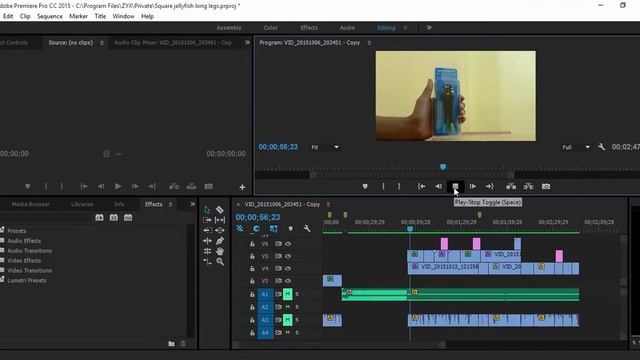The width and height of the screenshot is (640, 360).
Task: Create new custom bin in Effects panel
Action: coord(171,344)
